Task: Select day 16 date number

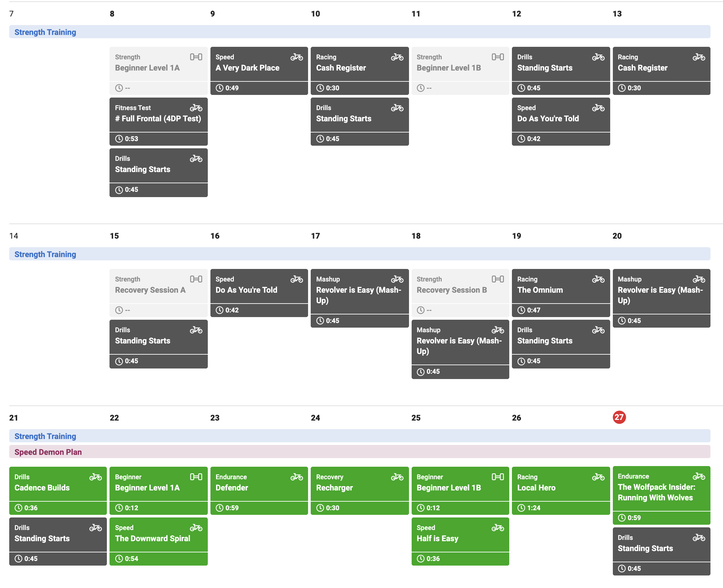Action: tap(215, 236)
